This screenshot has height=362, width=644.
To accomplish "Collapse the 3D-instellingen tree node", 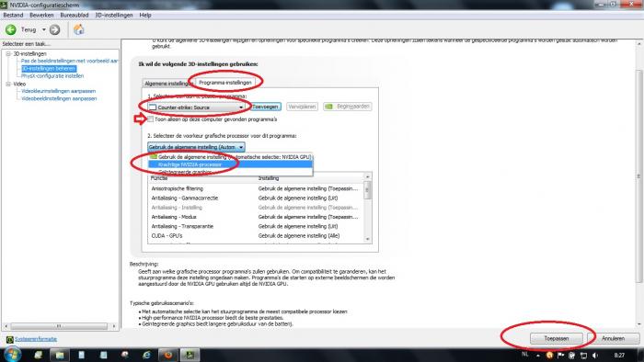I will click(x=8, y=53).
